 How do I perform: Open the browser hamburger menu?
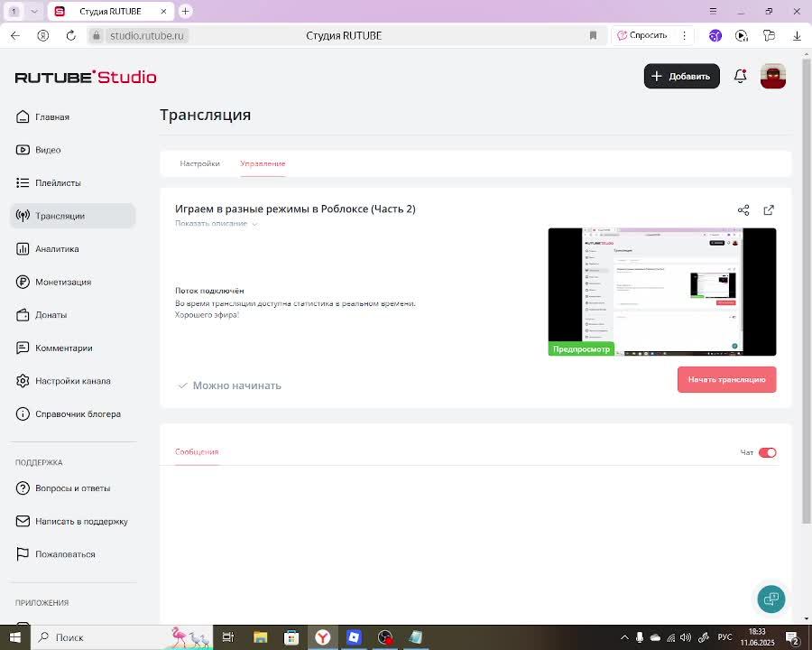[x=713, y=11]
